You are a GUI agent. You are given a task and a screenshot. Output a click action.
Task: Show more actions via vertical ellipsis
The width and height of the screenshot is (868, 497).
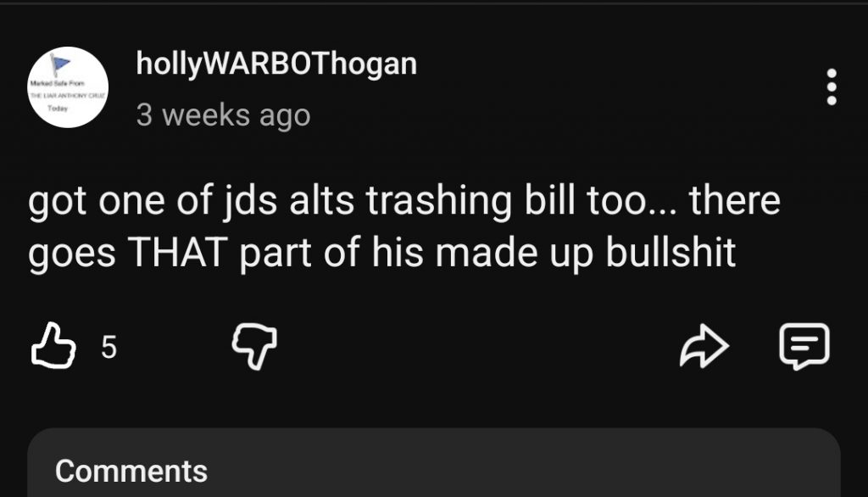[x=831, y=87]
